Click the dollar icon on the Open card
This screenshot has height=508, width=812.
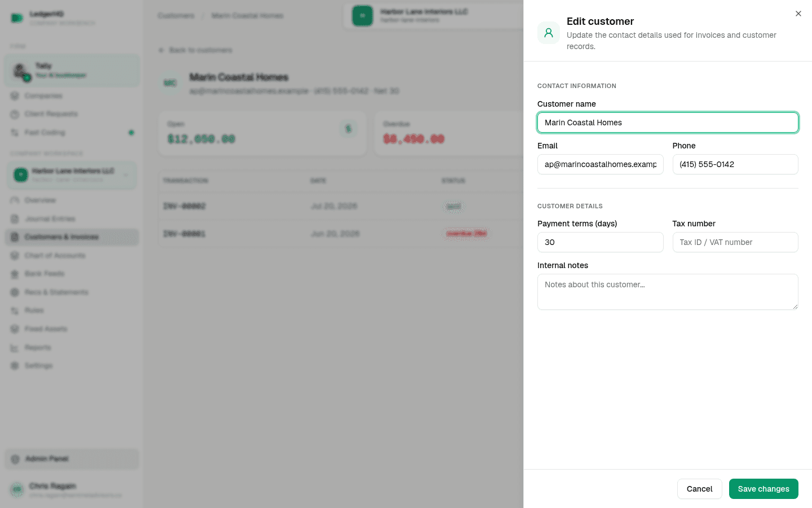348,129
